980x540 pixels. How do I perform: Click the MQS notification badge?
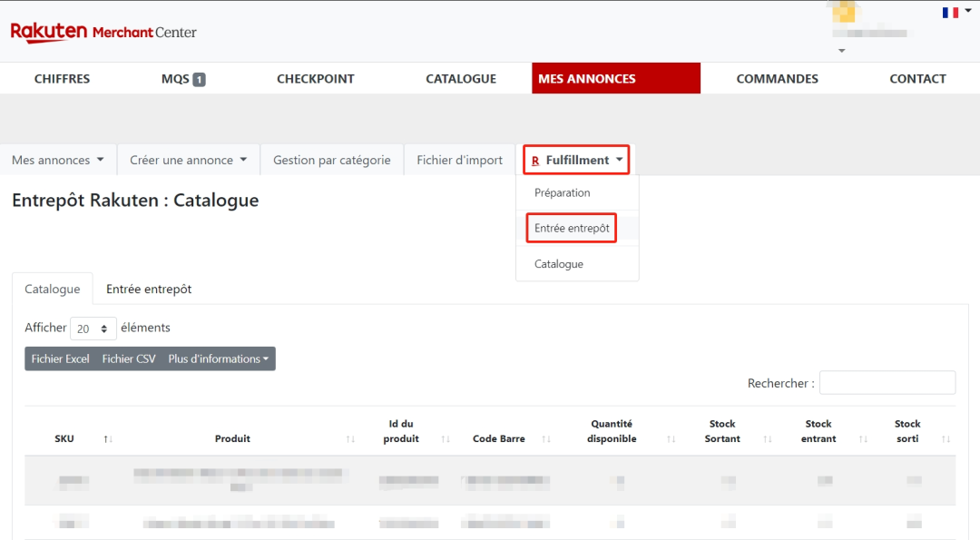coord(199,79)
